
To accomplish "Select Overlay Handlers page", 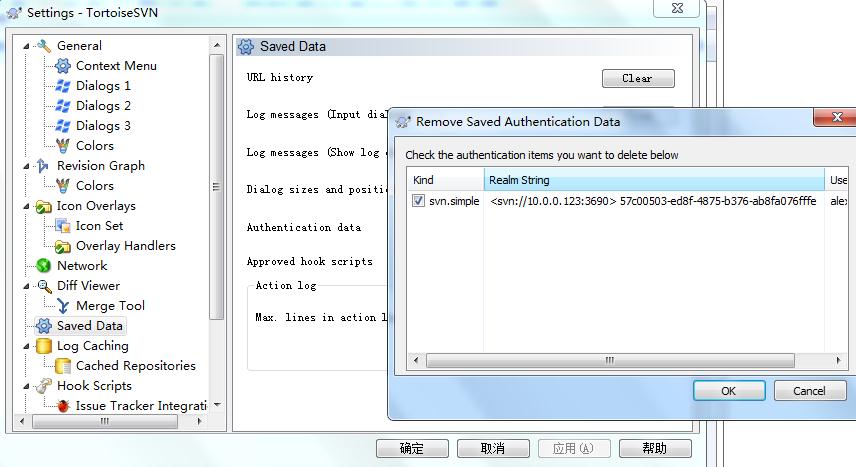I will coord(126,246).
